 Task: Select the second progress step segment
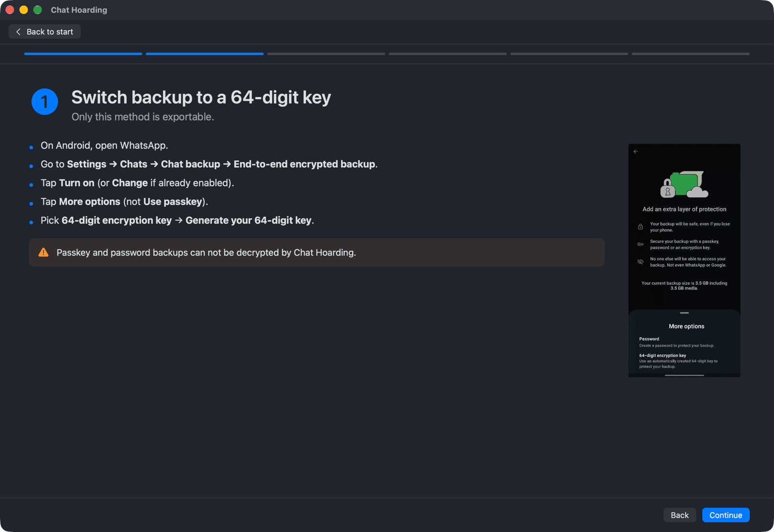click(x=205, y=54)
